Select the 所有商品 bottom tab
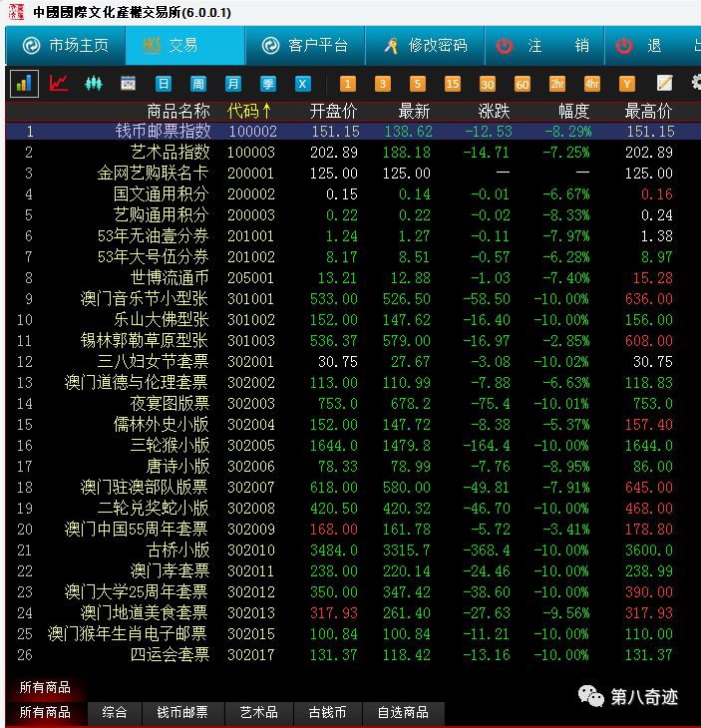701x728 pixels. click(x=45, y=712)
